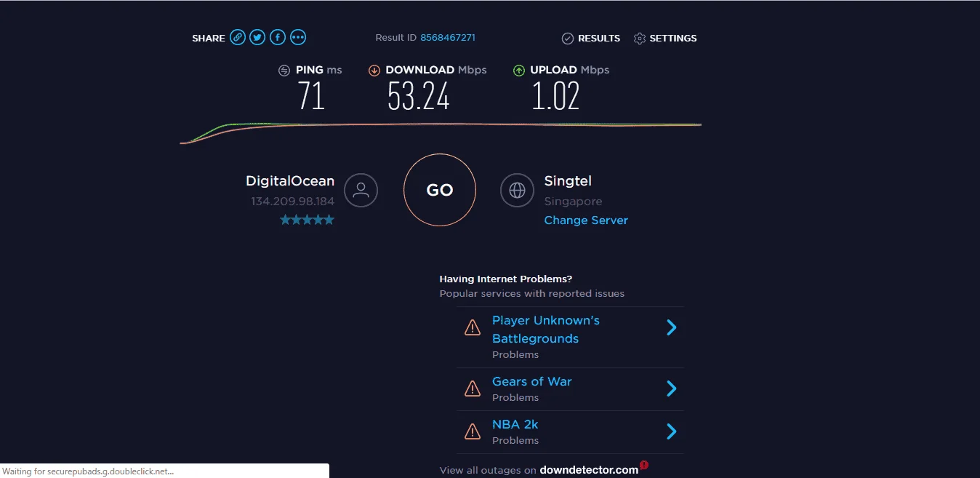Click warning icon for NBA 2k
Viewport: 980px width, 478px height.
coord(473,431)
